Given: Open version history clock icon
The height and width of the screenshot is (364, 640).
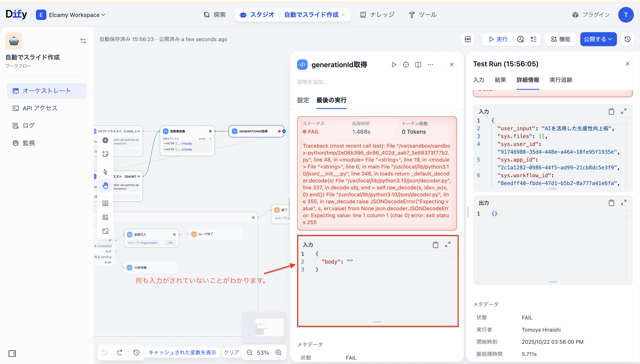Looking at the screenshot, I should coord(627,39).
